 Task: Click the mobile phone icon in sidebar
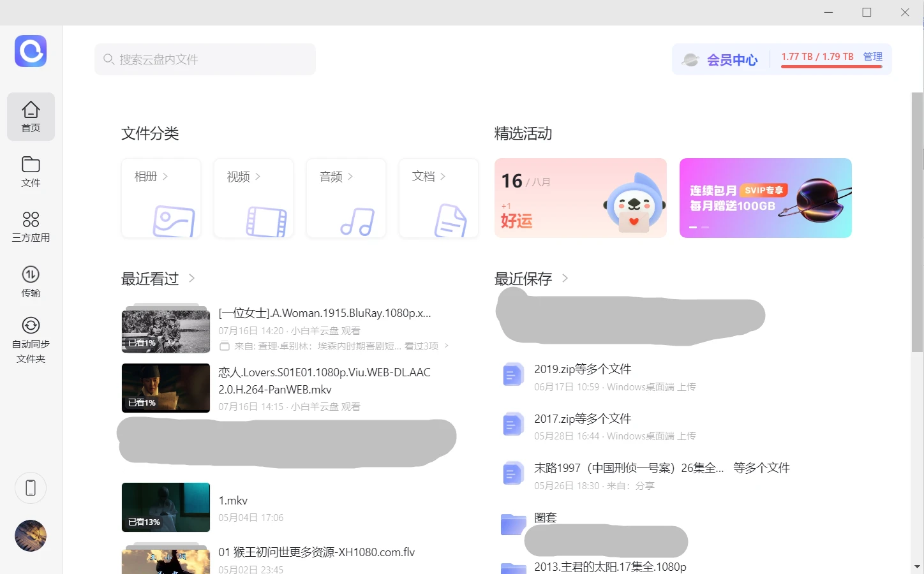click(31, 488)
